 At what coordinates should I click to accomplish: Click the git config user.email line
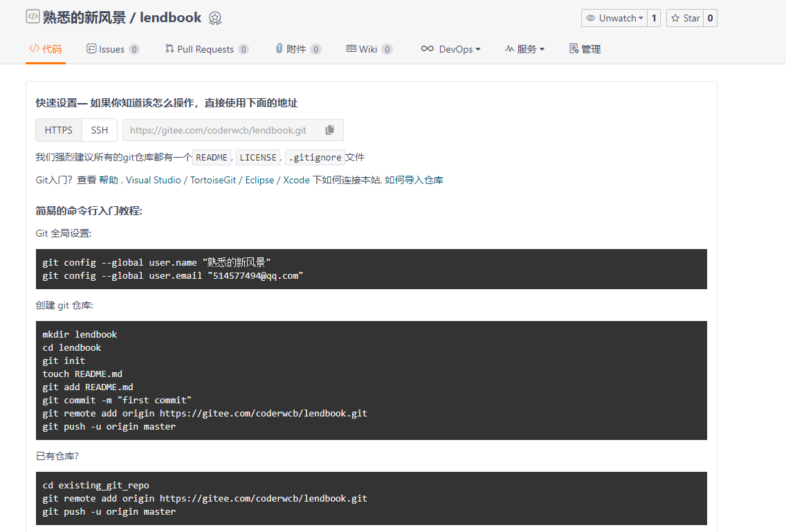(173, 276)
